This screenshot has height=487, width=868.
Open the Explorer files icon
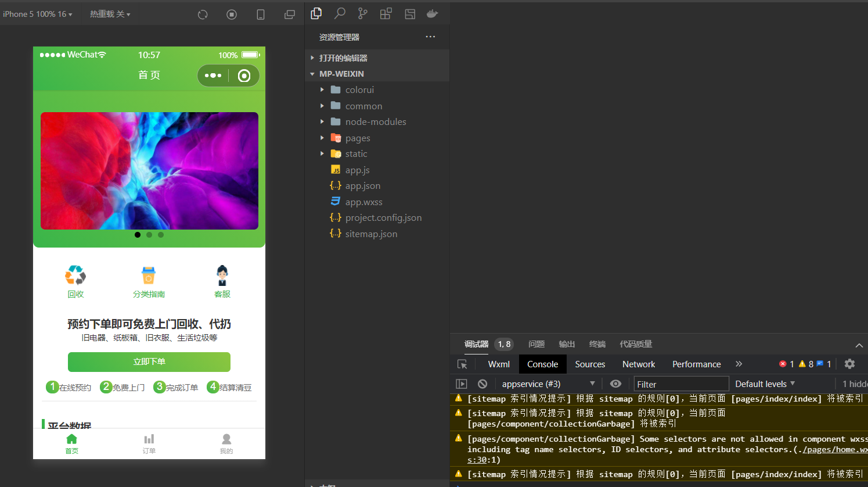tap(316, 13)
